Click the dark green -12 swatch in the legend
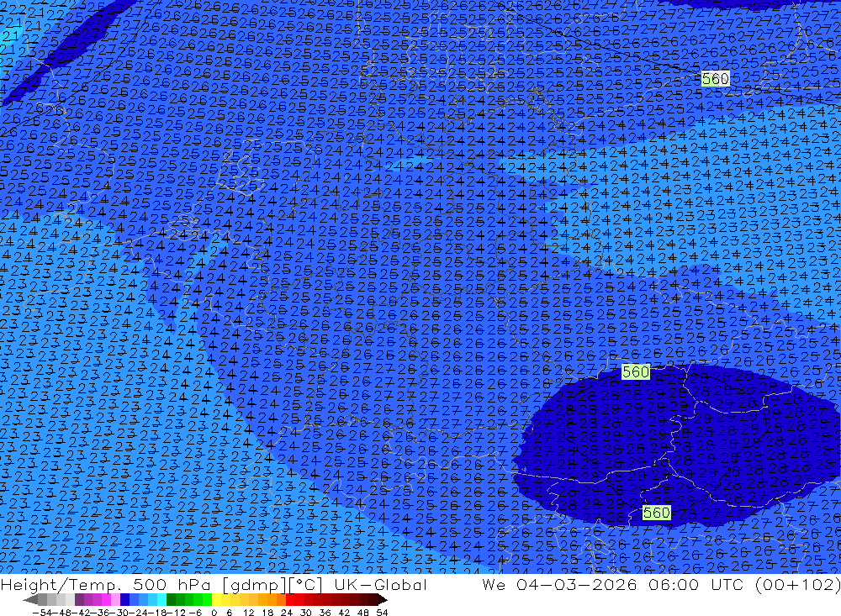 coord(171,600)
